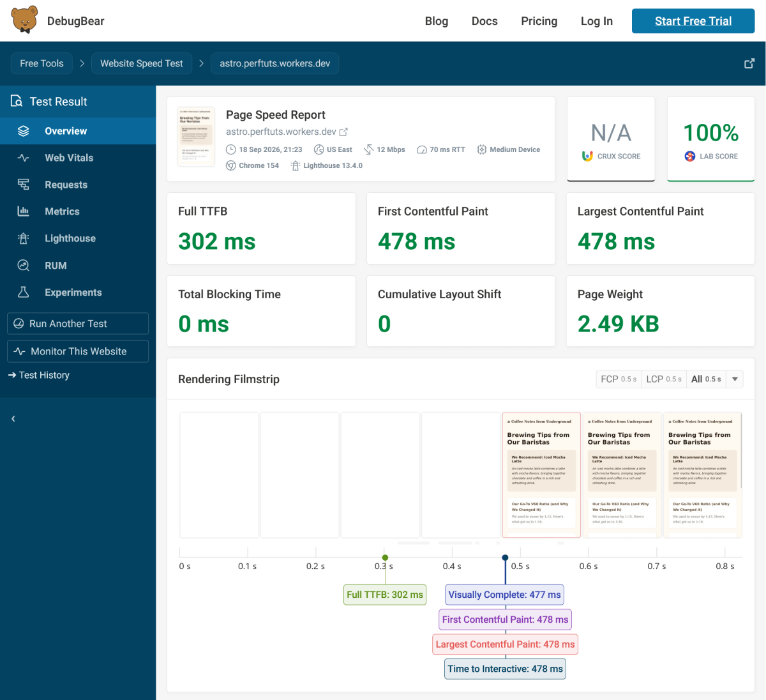Click the CrUX score logo icon
Screen dimensions: 766x700
587,156
